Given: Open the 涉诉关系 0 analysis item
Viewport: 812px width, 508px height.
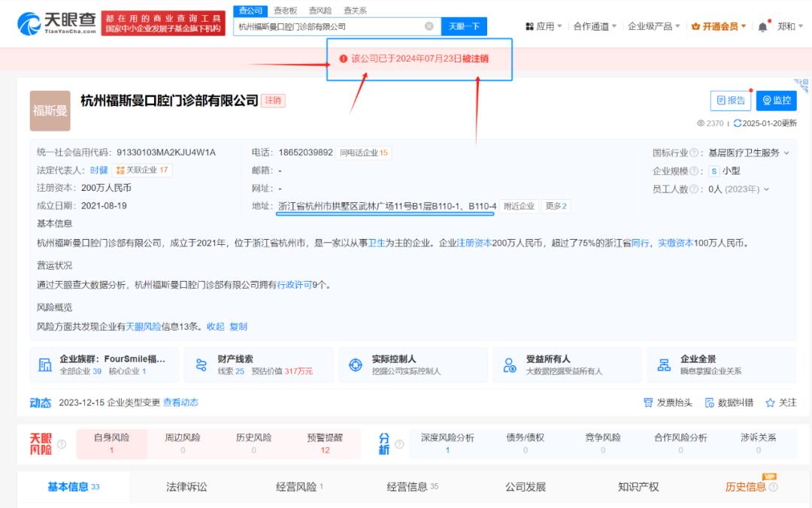Looking at the screenshot, I should [x=758, y=444].
